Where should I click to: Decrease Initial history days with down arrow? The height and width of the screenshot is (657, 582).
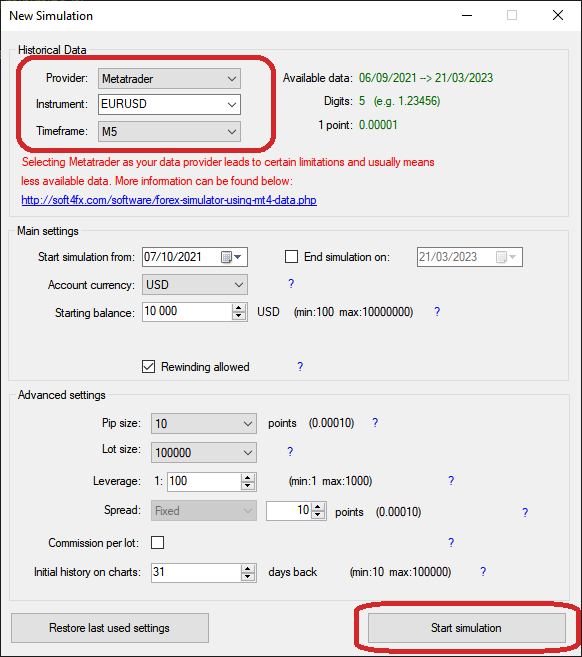point(248,577)
